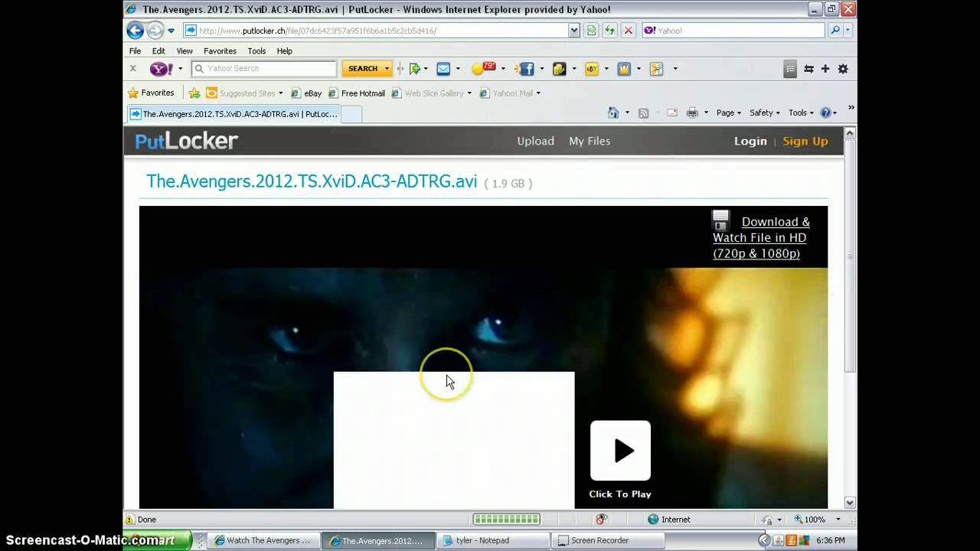Click the scissors clip toolbar icon
The width and height of the screenshot is (980, 551).
[x=656, y=69]
